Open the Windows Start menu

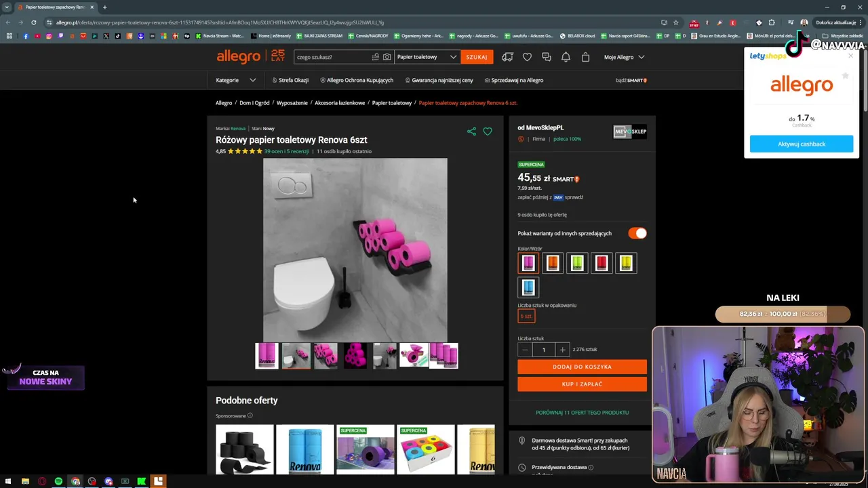point(8,481)
